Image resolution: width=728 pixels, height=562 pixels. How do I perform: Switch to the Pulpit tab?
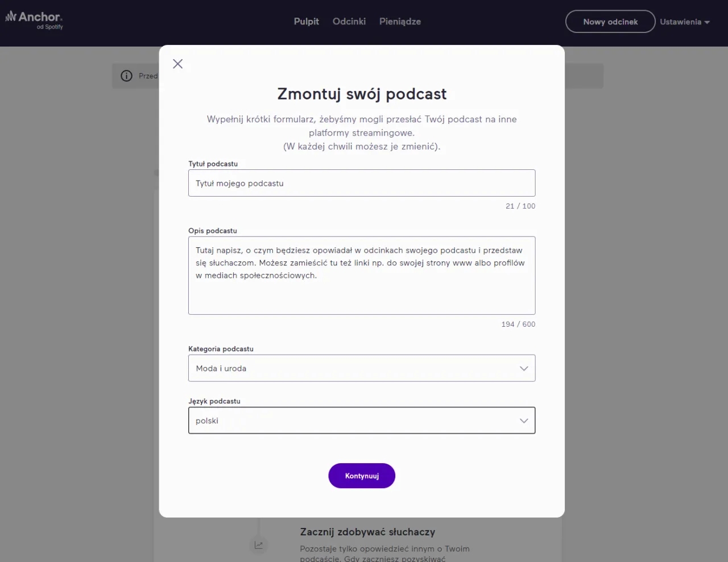point(306,22)
